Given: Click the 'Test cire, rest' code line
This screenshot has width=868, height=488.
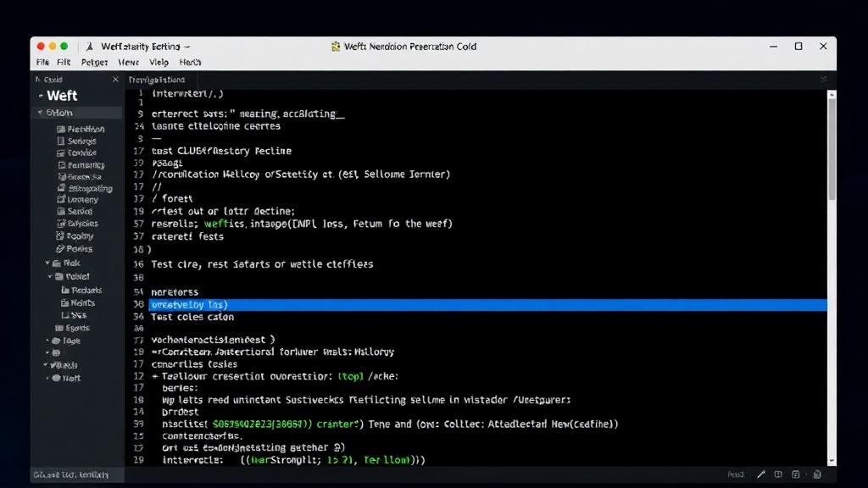Looking at the screenshot, I should point(263,264).
